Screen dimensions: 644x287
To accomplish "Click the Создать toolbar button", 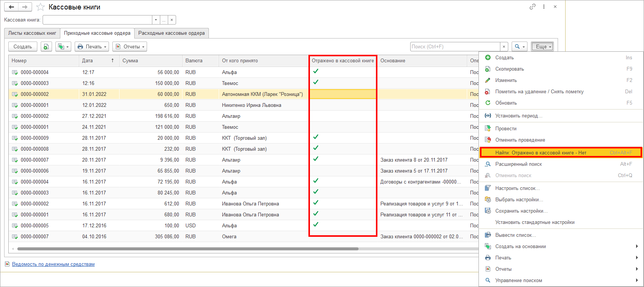I will point(23,46).
